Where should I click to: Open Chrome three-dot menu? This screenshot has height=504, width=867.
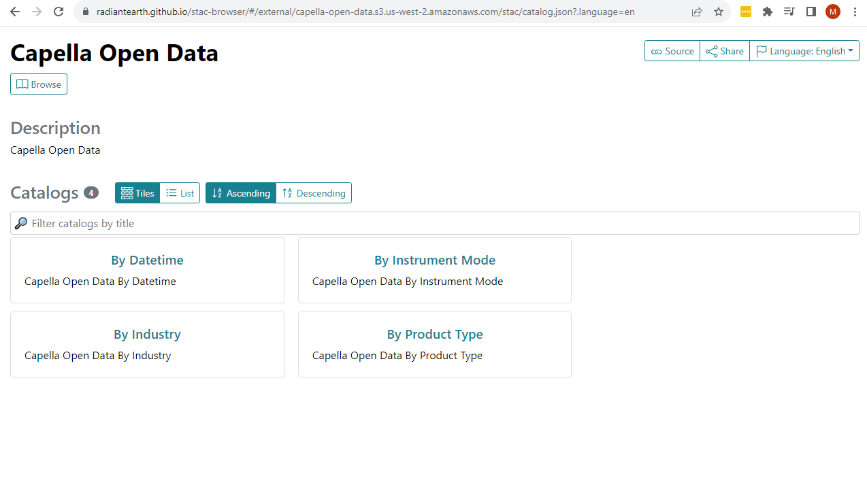pos(855,12)
